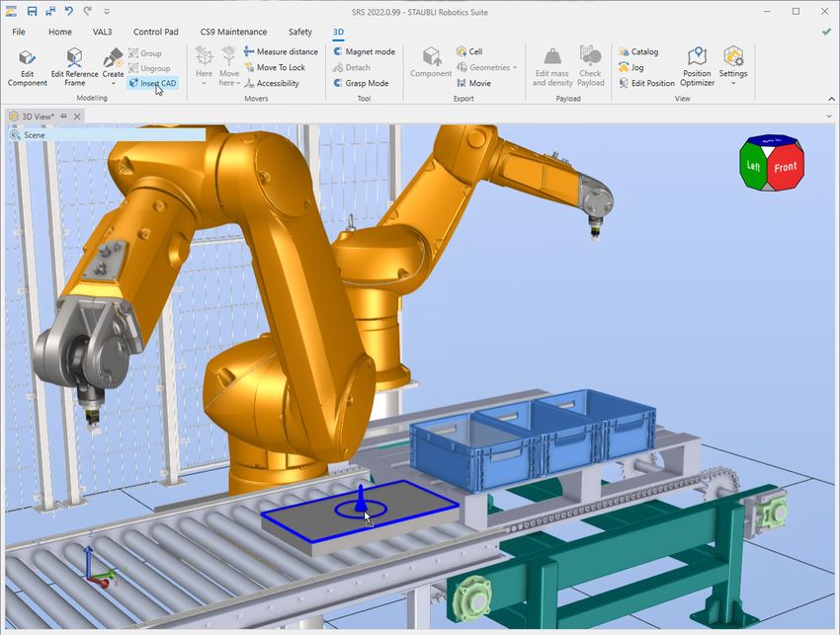Switch to the VAL3 ribbon tab

(x=103, y=32)
